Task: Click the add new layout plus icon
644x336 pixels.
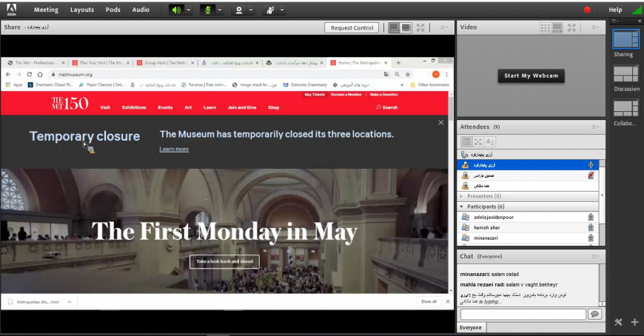Action: [634, 322]
